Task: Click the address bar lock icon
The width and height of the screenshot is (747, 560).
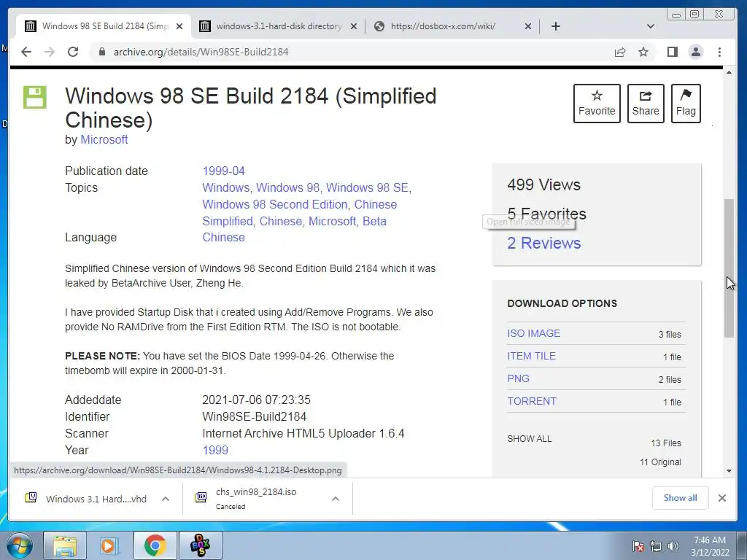Action: pyautogui.click(x=101, y=52)
